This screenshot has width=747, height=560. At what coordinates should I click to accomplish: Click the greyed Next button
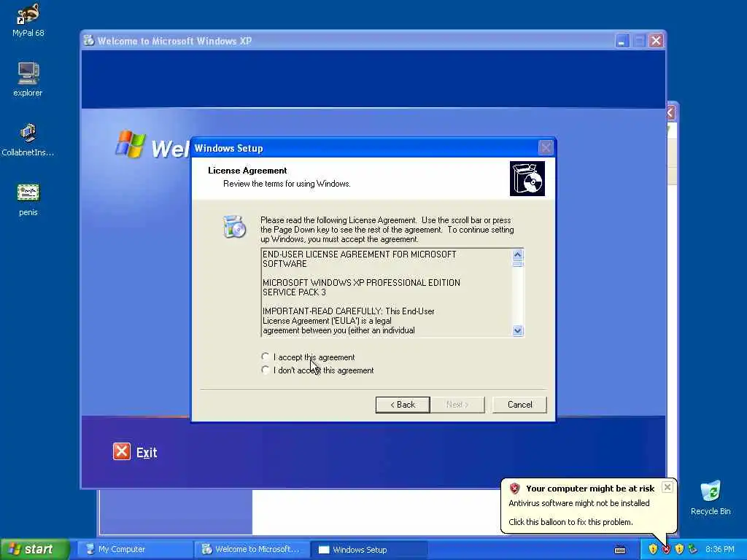click(x=457, y=405)
